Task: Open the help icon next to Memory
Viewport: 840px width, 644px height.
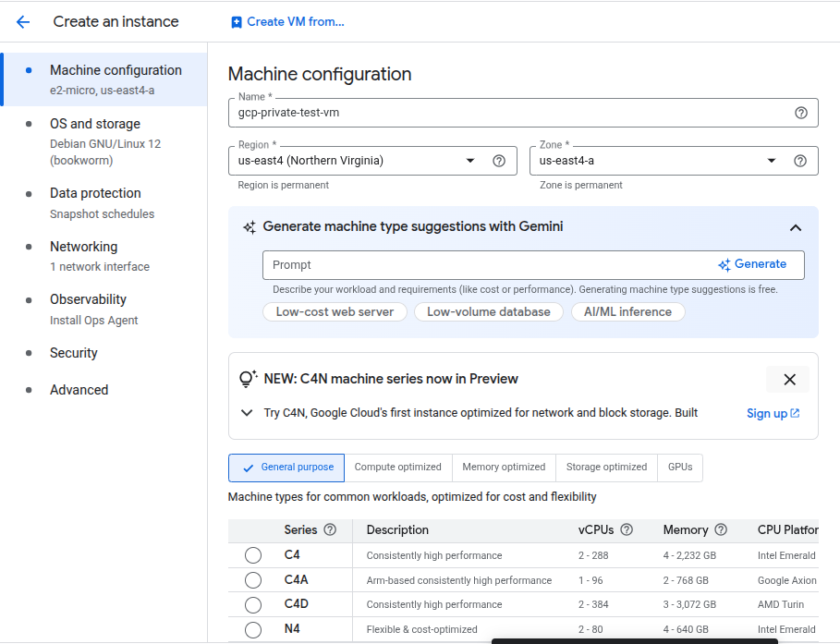Action: click(x=721, y=529)
